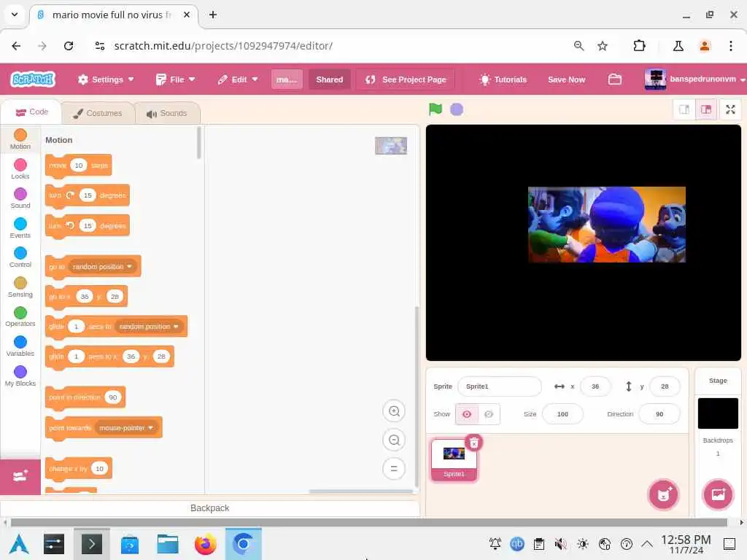Expand point towards mouse-pointer dropdown
The height and width of the screenshot is (560, 747).
125,427
